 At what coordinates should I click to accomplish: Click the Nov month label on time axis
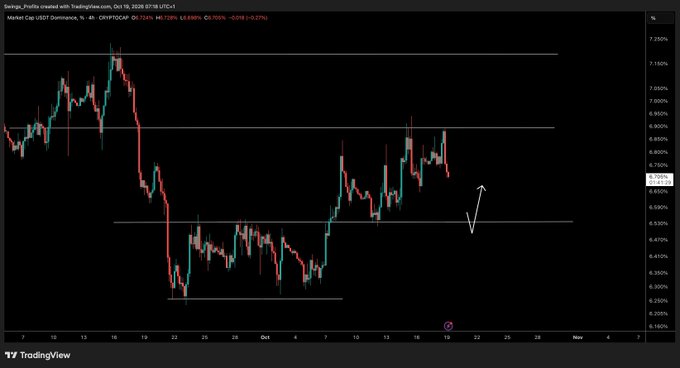(x=578, y=337)
